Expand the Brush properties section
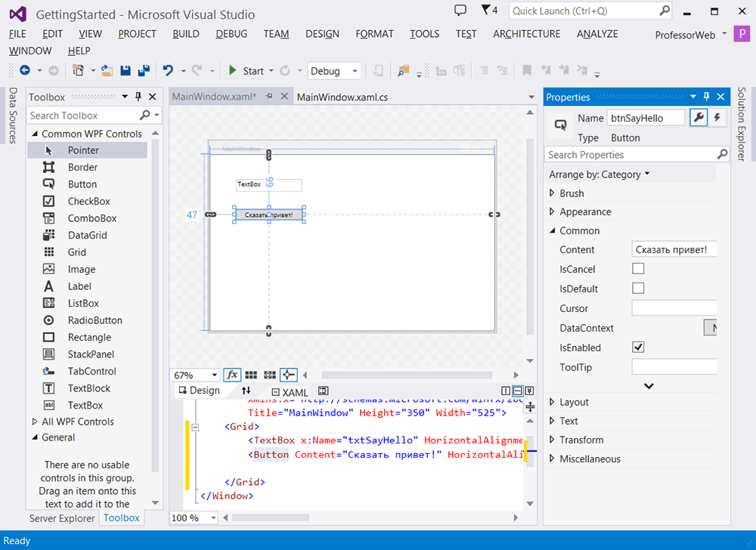This screenshot has height=550, width=756. pyautogui.click(x=552, y=193)
